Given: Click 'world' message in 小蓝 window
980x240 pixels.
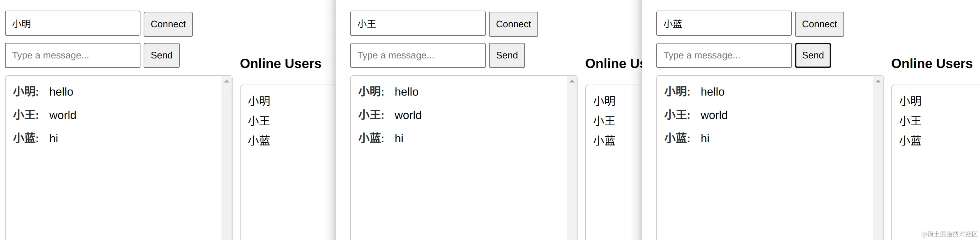Looking at the screenshot, I should (714, 115).
